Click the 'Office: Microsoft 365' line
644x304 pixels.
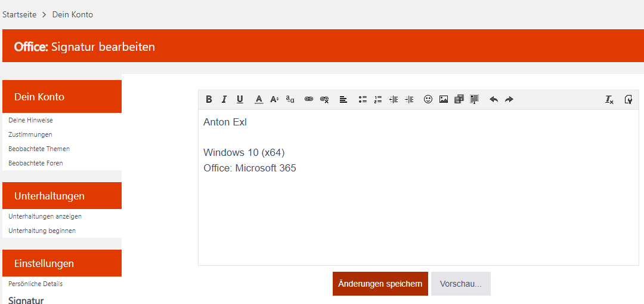click(x=250, y=168)
